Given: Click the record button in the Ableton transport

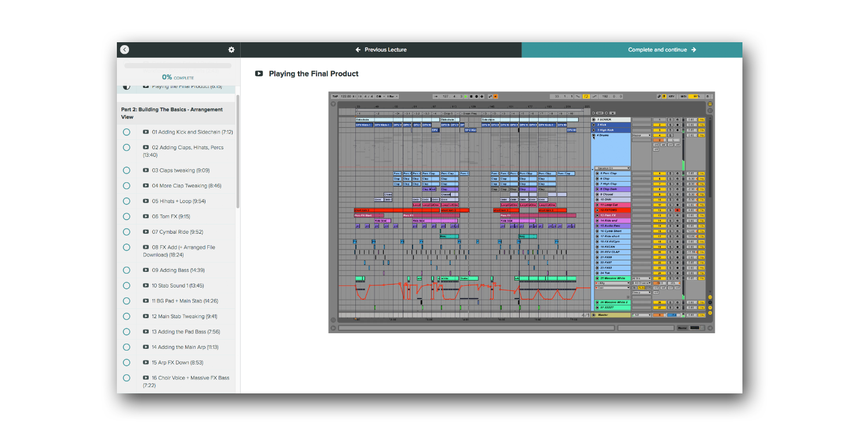Looking at the screenshot, I should 476,96.
